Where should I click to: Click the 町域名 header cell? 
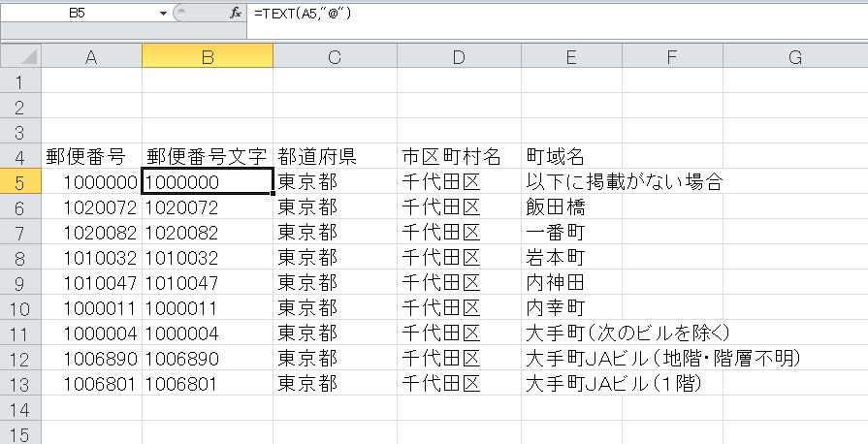click(x=571, y=157)
